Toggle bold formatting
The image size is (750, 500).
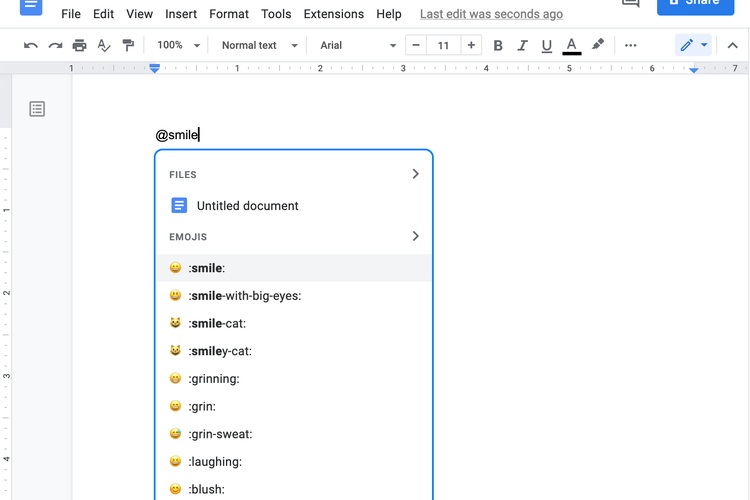(x=498, y=45)
